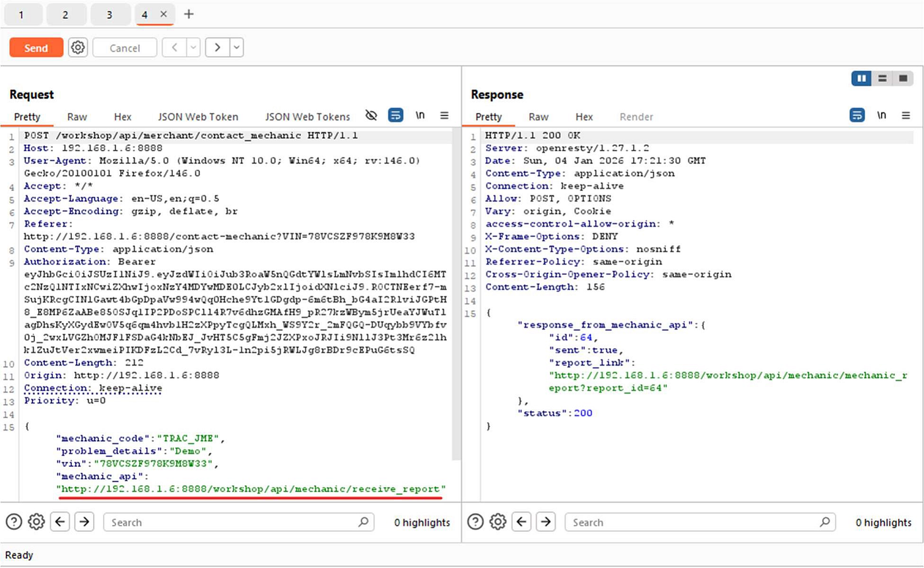The width and height of the screenshot is (924, 568).
Task: Go to next match in Response search
Action: click(x=545, y=522)
